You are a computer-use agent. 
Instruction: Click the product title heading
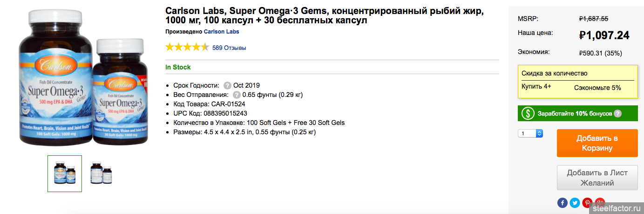click(325, 15)
